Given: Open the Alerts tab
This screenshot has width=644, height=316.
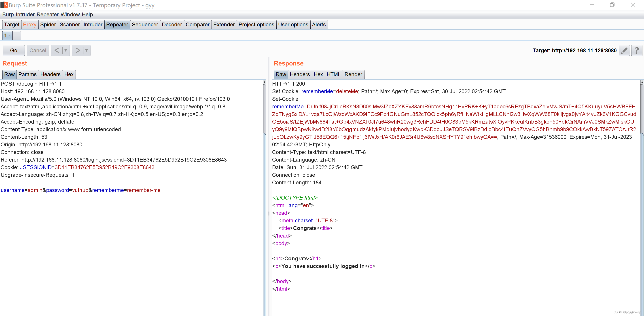Looking at the screenshot, I should [x=319, y=25].
